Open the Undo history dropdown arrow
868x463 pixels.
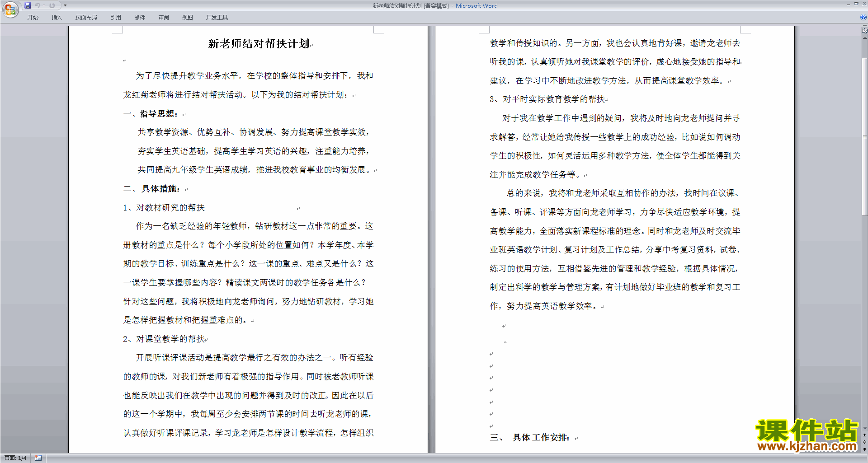coord(44,5)
